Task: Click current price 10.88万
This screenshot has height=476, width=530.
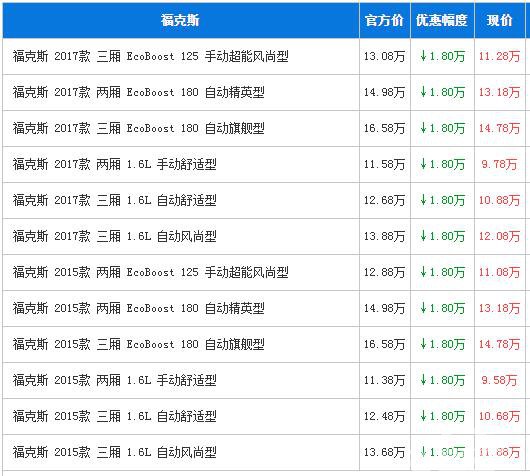Action: [499, 200]
